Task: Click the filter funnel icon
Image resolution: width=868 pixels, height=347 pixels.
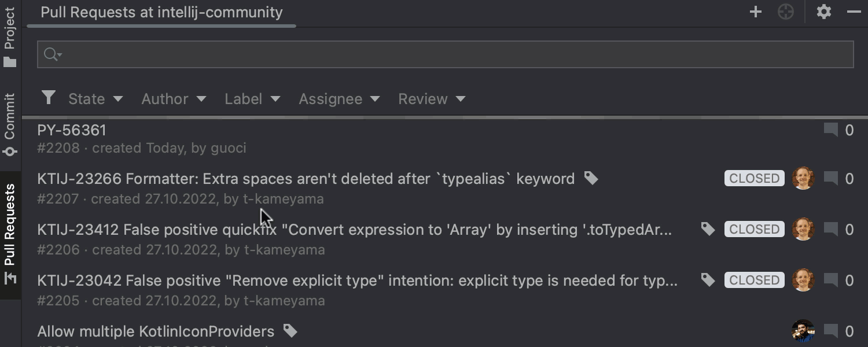Action: [49, 98]
